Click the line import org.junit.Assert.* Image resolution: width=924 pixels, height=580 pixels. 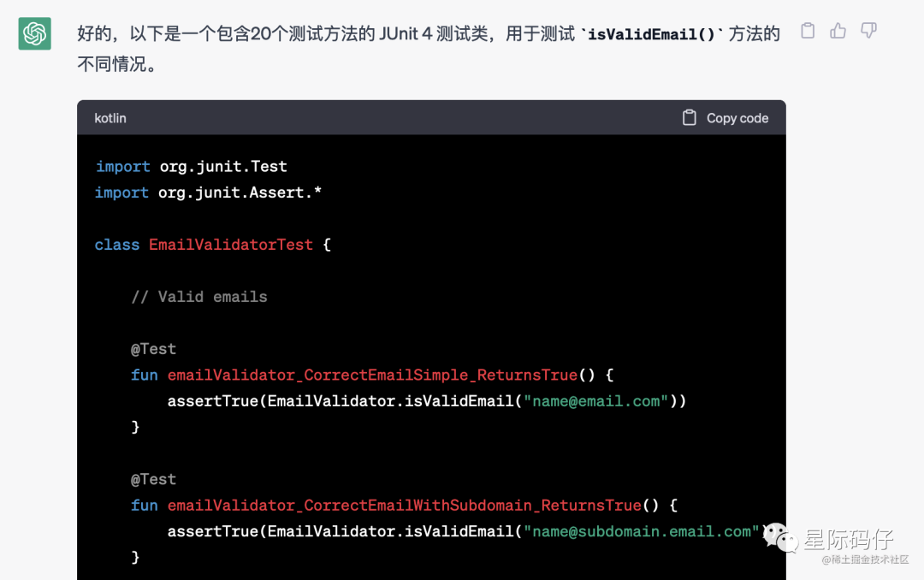[209, 192]
